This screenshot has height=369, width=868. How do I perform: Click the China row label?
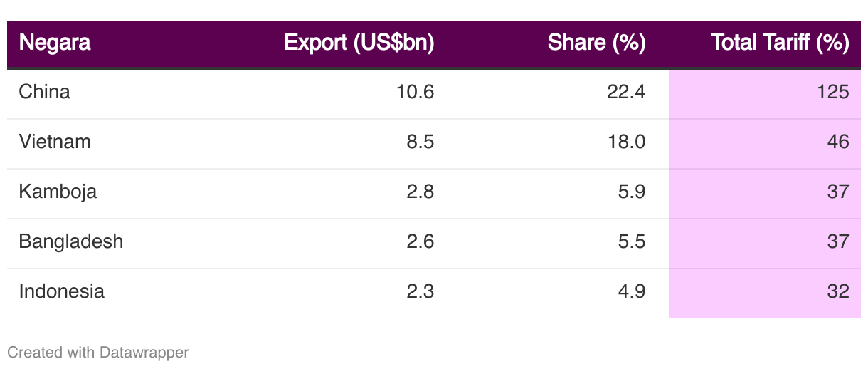(x=45, y=92)
